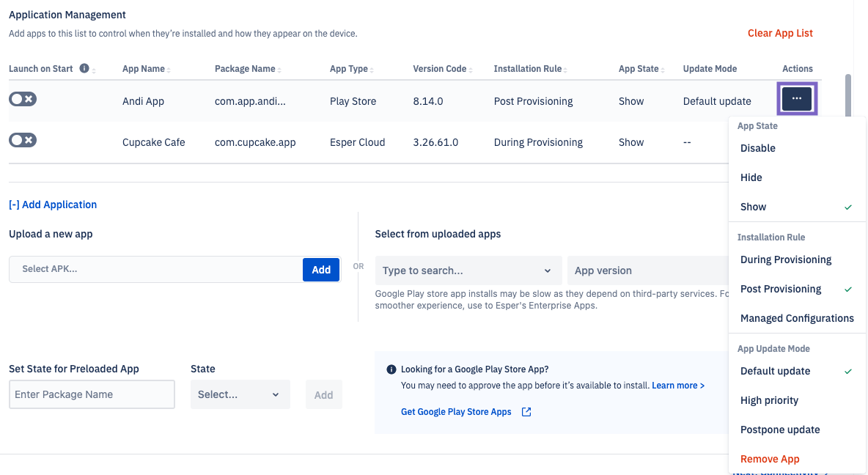The width and height of the screenshot is (868, 475).
Task: Sort the table by App Name
Action: tap(169, 70)
